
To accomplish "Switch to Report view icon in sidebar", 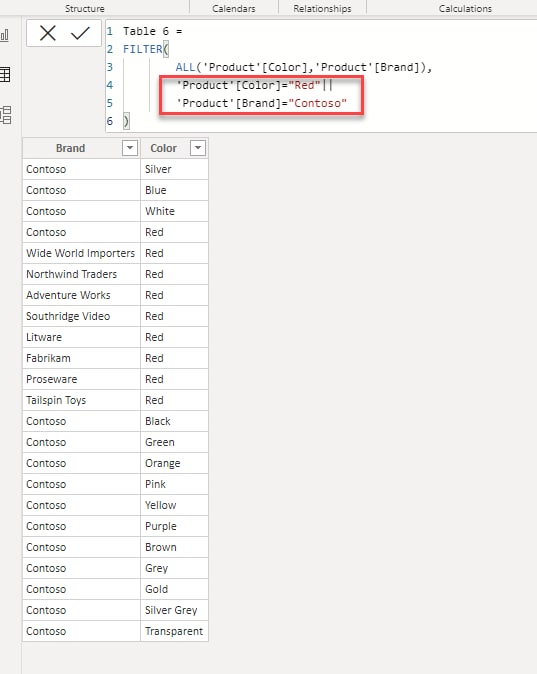I will click(5, 35).
